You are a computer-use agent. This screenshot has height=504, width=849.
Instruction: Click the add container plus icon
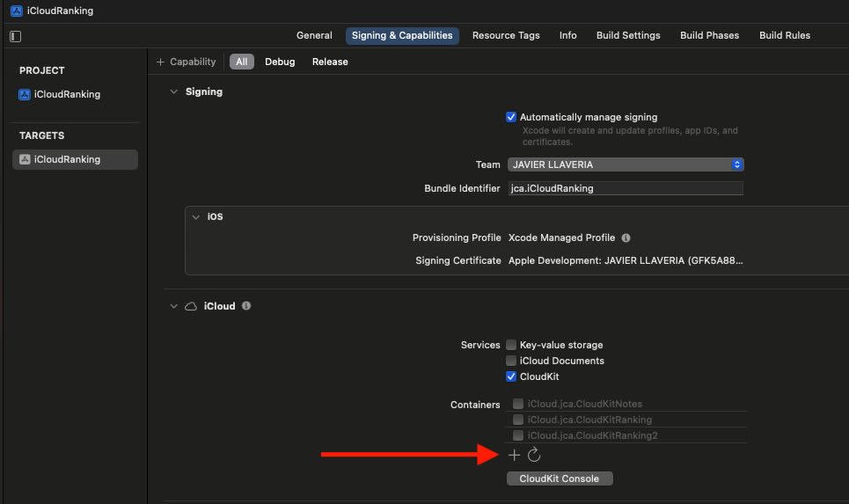(514, 455)
